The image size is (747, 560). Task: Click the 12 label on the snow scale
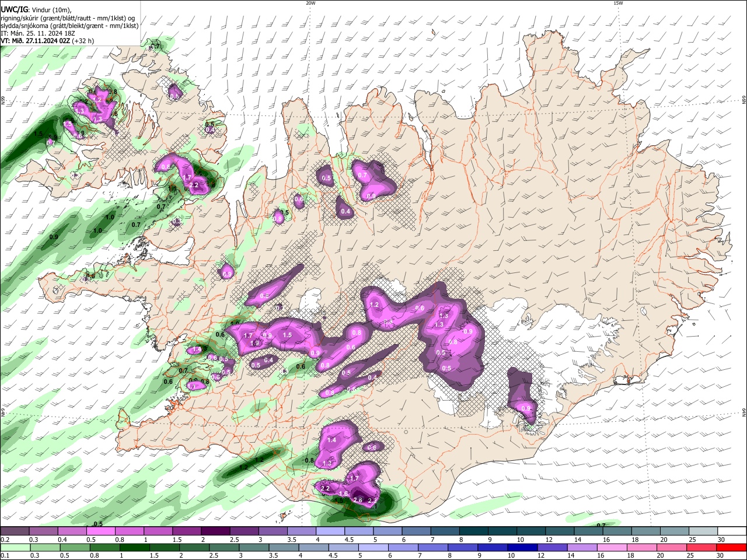tap(548, 540)
